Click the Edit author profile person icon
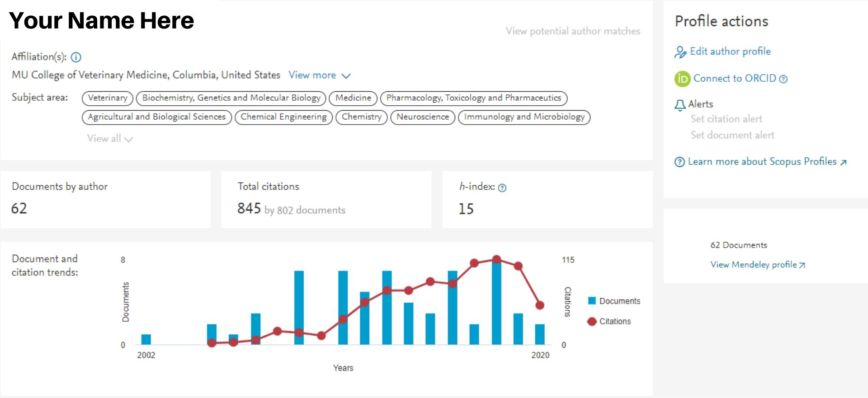The height and width of the screenshot is (398, 868). 680,52
